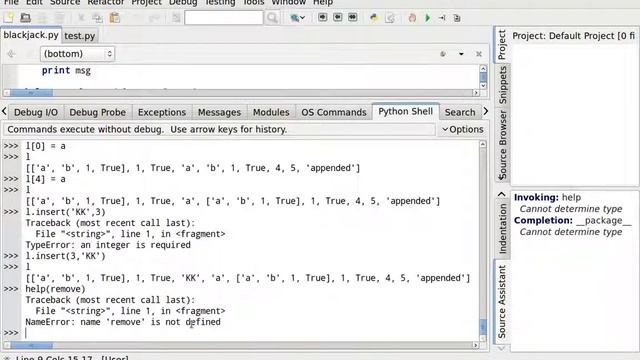Click 'Completion: __package__' label
This screenshot has height=360, width=640.
[572, 220]
